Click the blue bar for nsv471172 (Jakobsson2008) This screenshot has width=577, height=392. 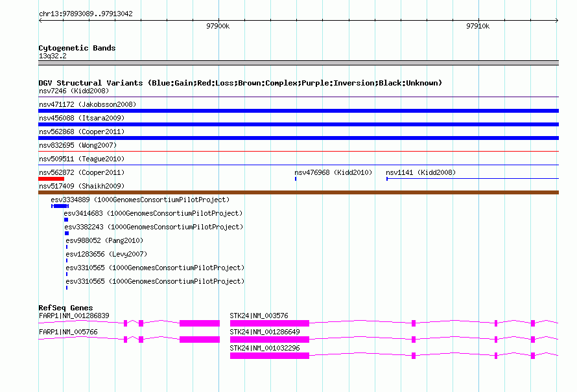coord(298,111)
